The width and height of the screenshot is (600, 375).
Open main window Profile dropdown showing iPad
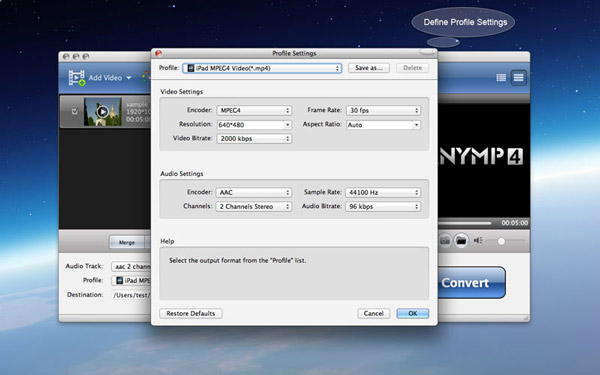click(131, 280)
